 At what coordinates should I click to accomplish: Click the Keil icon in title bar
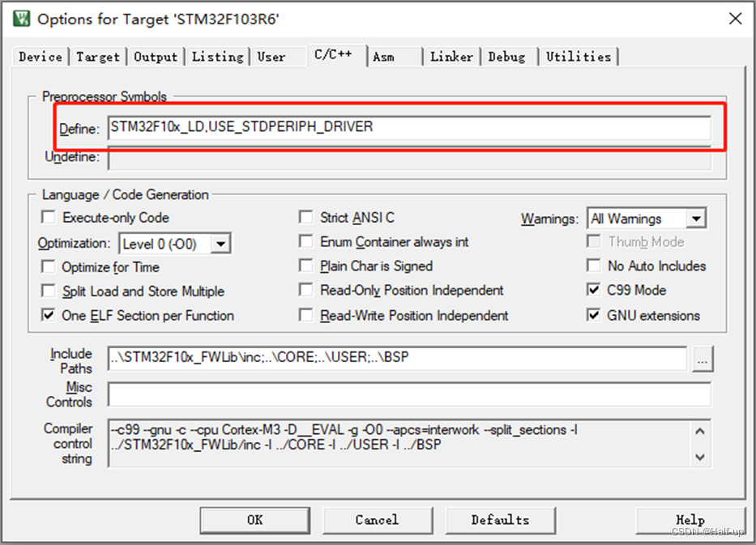[x=22, y=19]
